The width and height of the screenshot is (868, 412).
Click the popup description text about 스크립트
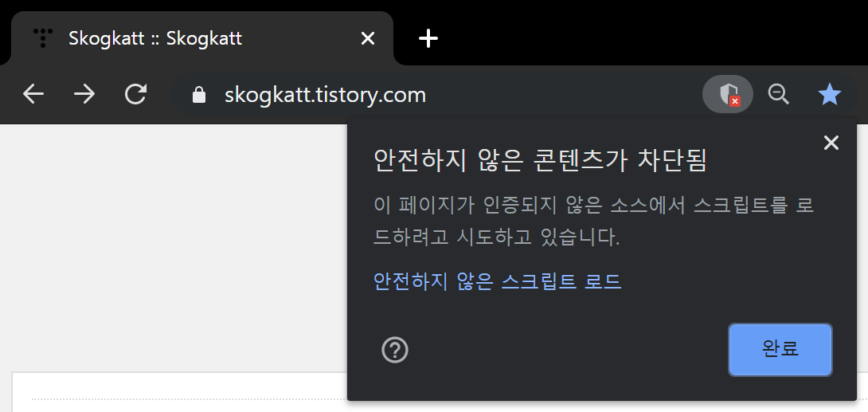click(x=593, y=222)
